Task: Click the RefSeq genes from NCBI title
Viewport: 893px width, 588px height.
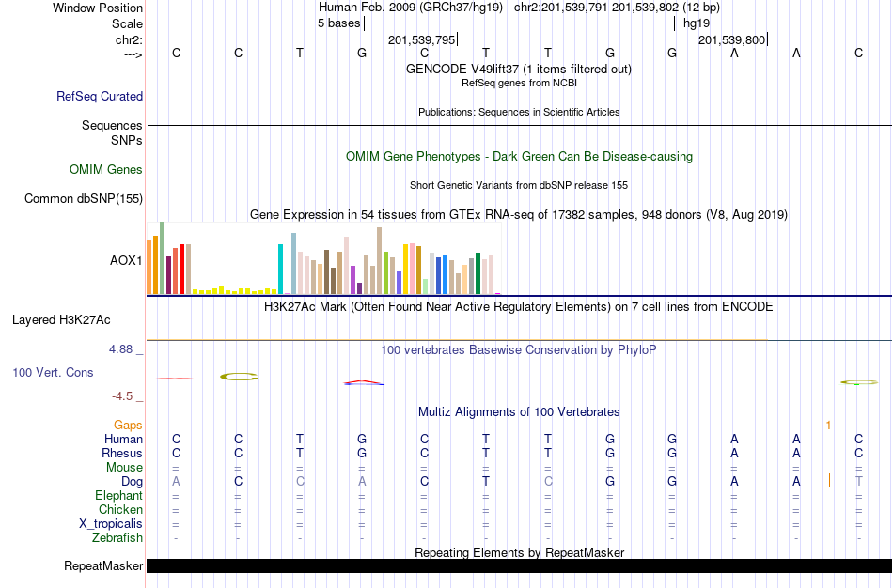Action: tap(519, 83)
